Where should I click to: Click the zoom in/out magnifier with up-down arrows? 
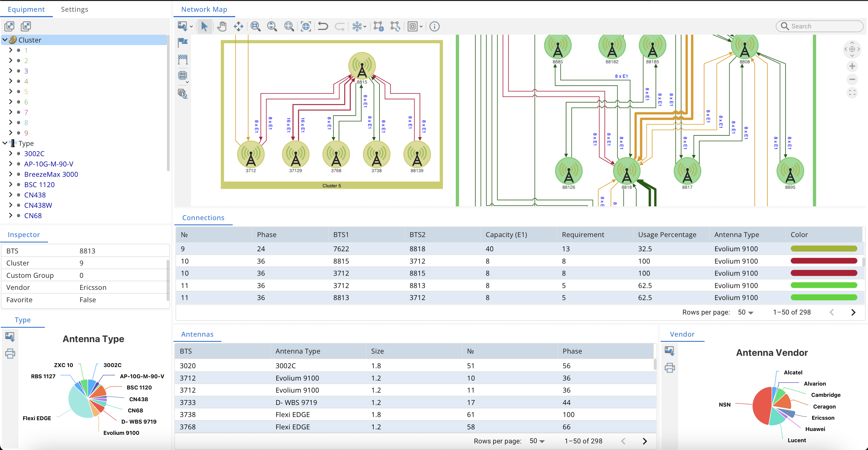[x=272, y=26]
